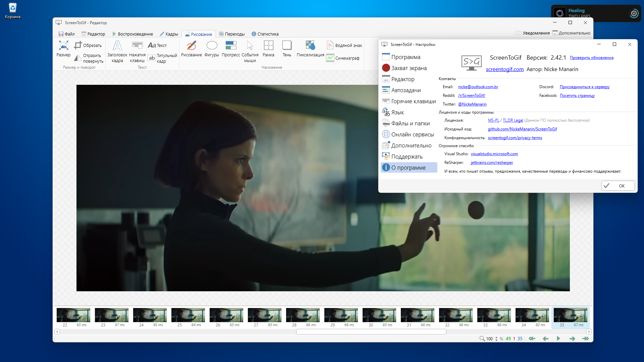This screenshot has height=362, width=644.
Task: Open the Shapes (Фигуры) tool
Action: click(x=212, y=46)
